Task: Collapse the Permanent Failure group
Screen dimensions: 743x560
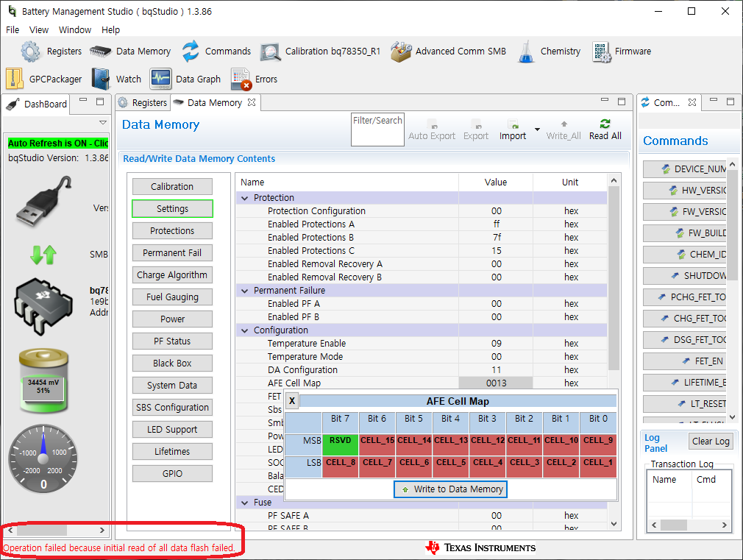Action: (x=244, y=291)
